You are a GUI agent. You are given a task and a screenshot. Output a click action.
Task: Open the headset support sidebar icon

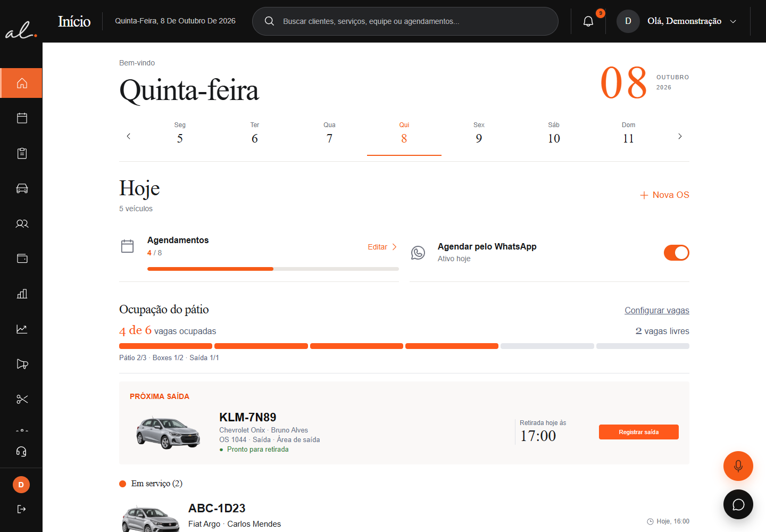tap(22, 452)
